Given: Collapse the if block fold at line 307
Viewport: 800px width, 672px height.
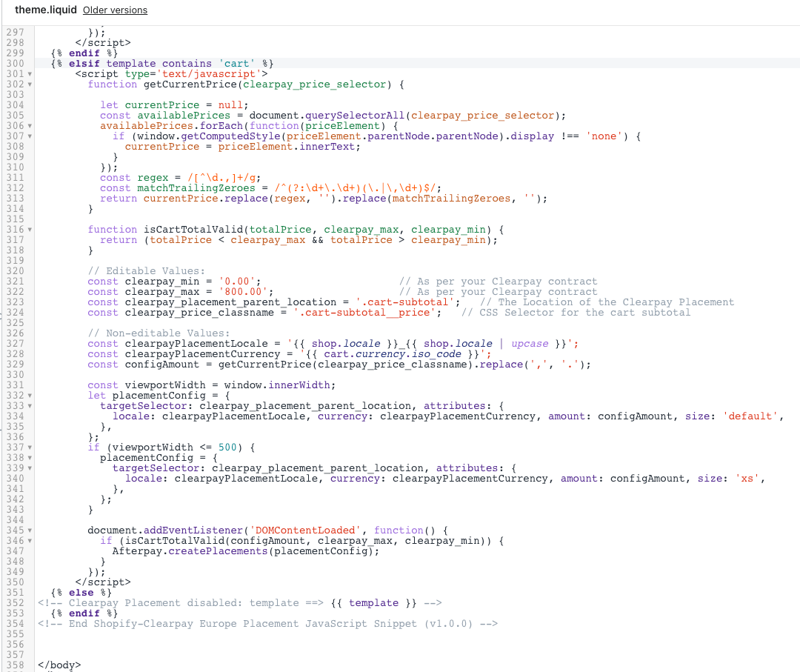Looking at the screenshot, I should [30, 137].
